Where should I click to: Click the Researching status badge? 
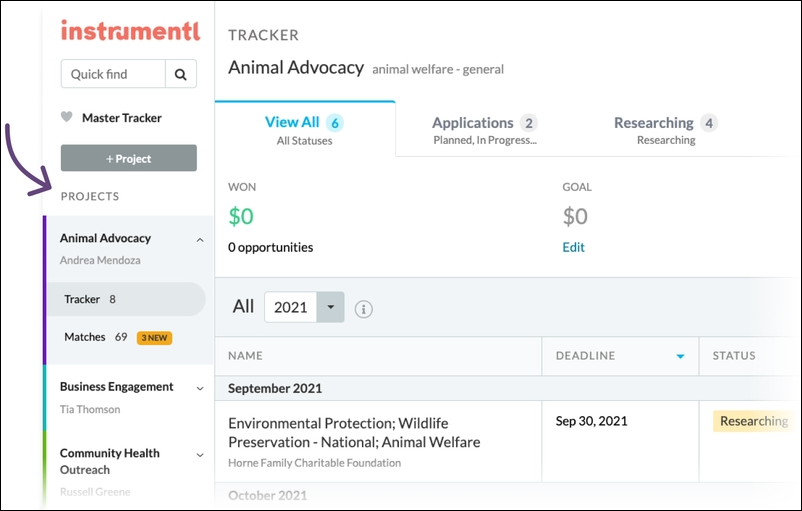click(753, 421)
